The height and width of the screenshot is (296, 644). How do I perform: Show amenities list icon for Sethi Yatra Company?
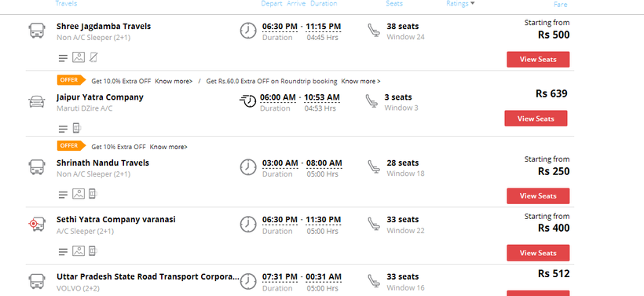[63, 252]
